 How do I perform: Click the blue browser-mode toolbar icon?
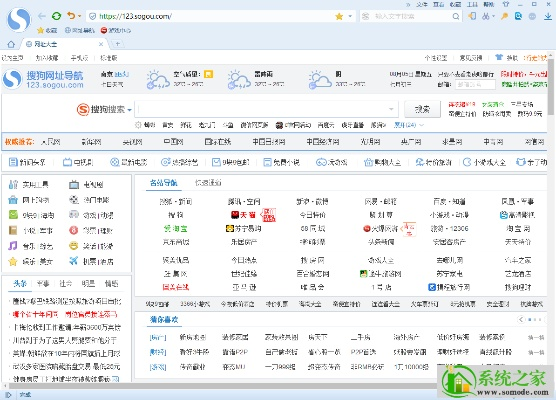pyautogui.click(x=518, y=16)
